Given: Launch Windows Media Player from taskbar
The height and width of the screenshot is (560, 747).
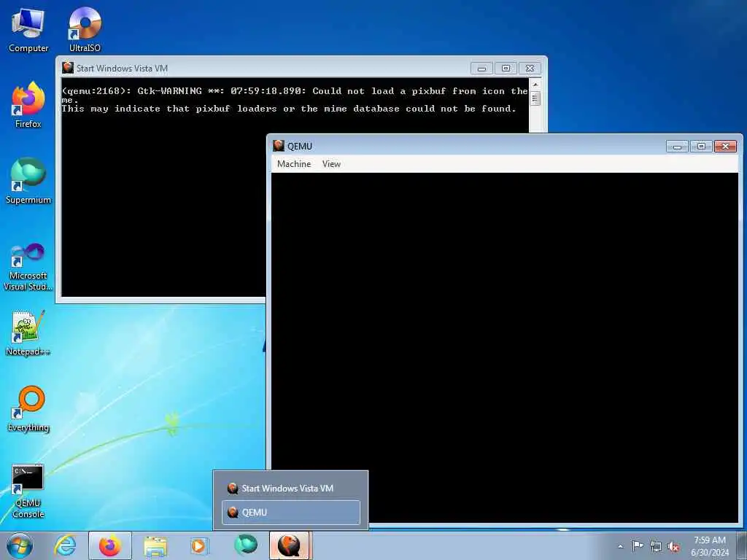Looking at the screenshot, I should coord(200,545).
